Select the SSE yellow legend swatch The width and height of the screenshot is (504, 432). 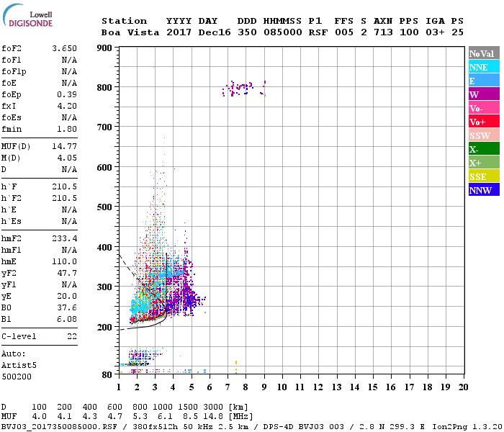click(483, 176)
